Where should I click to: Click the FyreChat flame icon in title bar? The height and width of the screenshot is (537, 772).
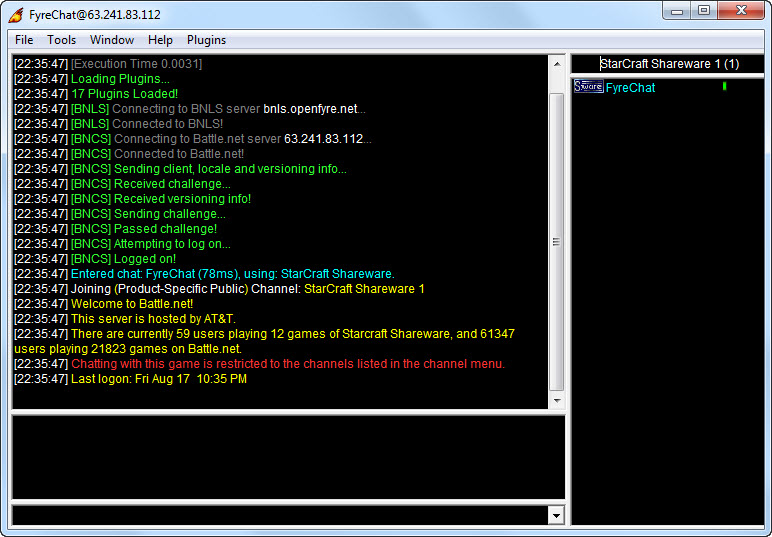15,14
